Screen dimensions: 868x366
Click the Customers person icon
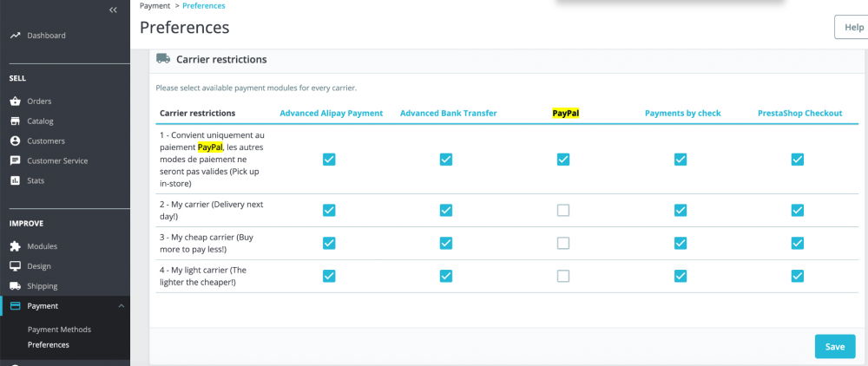(x=15, y=141)
